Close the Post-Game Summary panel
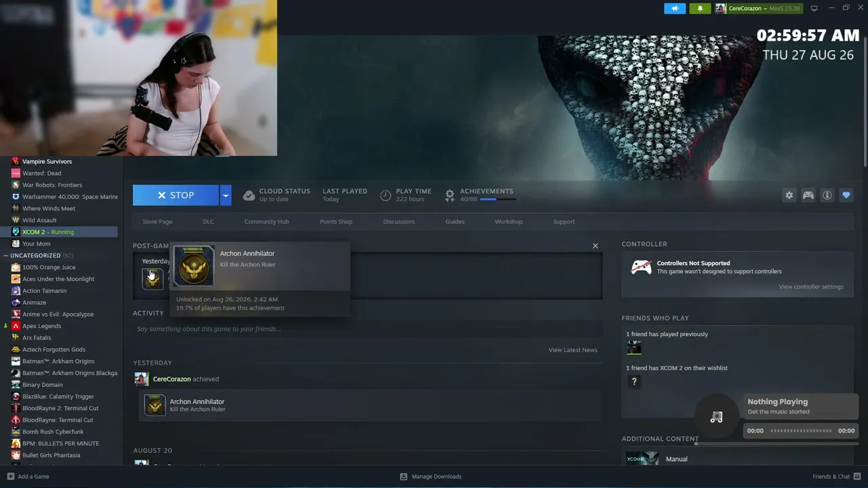This screenshot has height=488, width=868. pyautogui.click(x=595, y=246)
